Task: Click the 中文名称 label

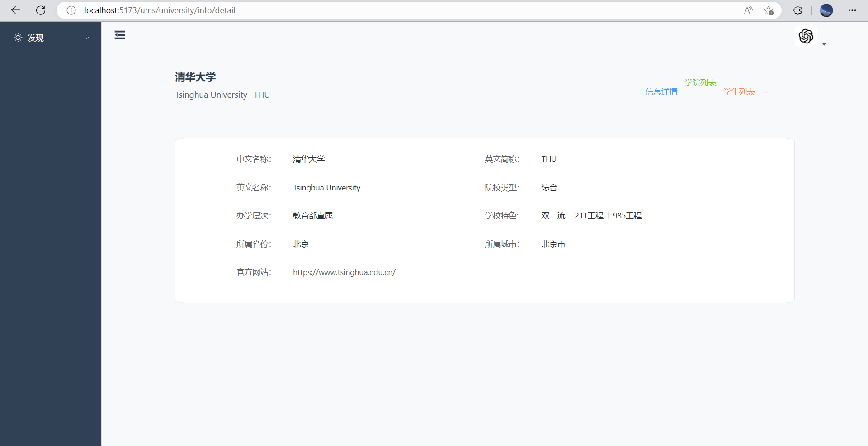Action: pyautogui.click(x=254, y=159)
